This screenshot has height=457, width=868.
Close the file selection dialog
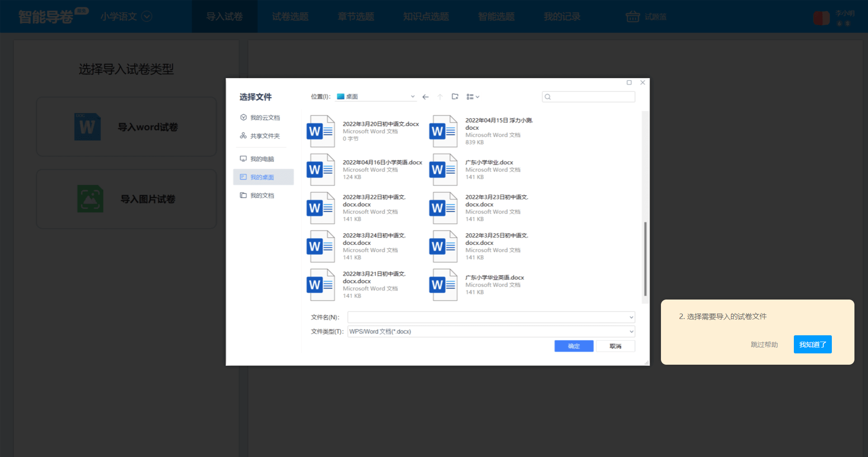(x=642, y=82)
